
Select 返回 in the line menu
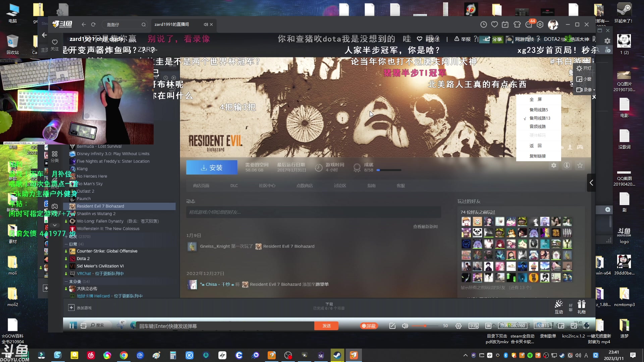[x=536, y=146]
